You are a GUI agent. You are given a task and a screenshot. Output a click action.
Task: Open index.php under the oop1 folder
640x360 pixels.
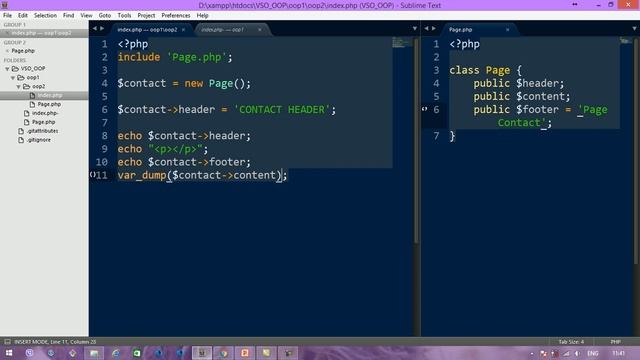(x=44, y=113)
